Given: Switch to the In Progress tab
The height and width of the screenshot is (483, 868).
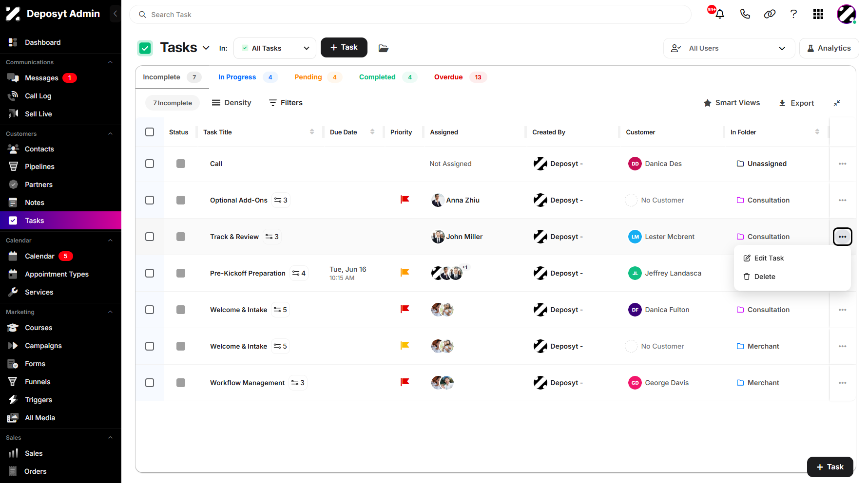Looking at the screenshot, I should 248,77.
